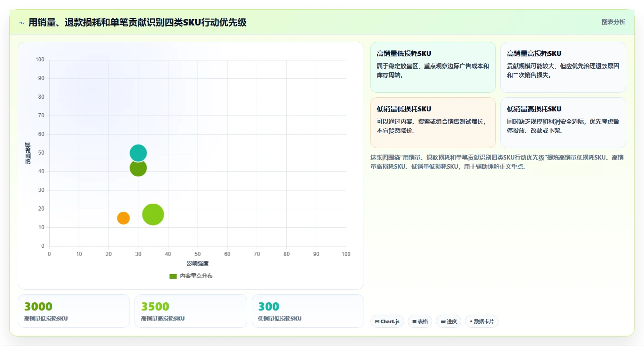
Task: Click the main title about SKU行动优先级
Action: (x=137, y=22)
